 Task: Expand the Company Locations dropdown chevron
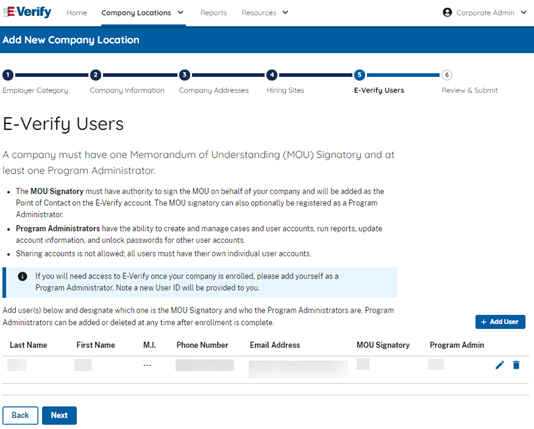point(180,13)
